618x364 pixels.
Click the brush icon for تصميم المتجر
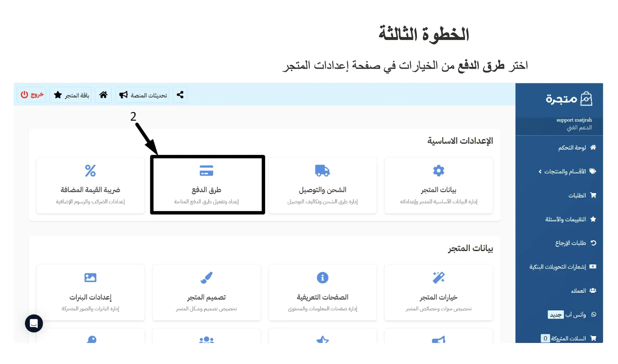tap(207, 278)
